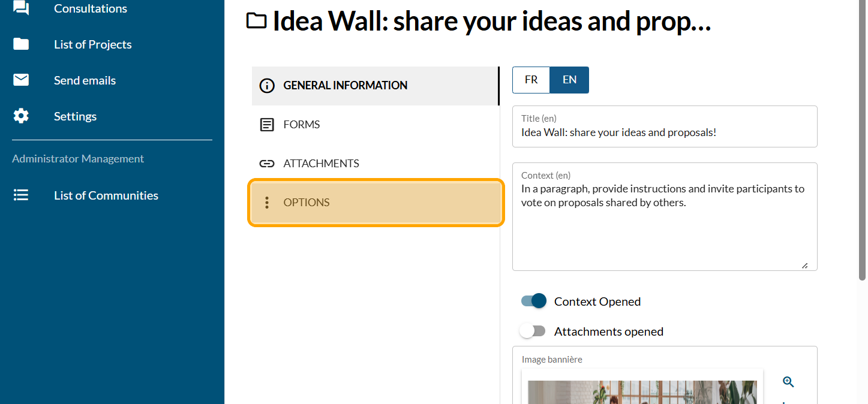Screen dimensions: 868x404
Task: Select the General Information tab
Action: (345, 86)
